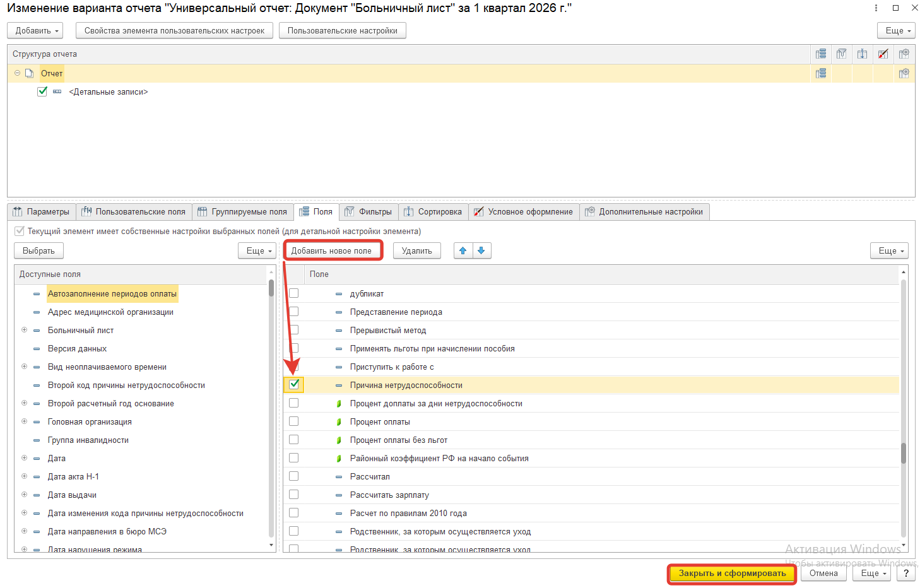This screenshot has height=588, width=920.
Task: Click the gear settings icon in Отчет row
Action: point(904,73)
